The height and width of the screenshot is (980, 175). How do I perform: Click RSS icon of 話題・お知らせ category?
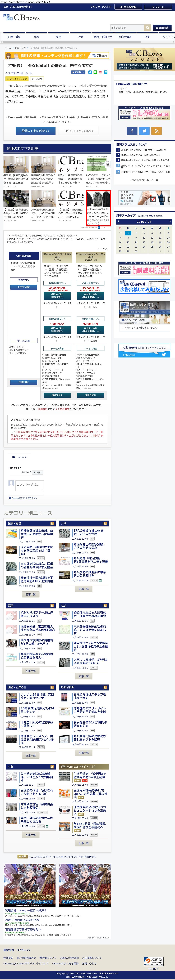point(52,687)
